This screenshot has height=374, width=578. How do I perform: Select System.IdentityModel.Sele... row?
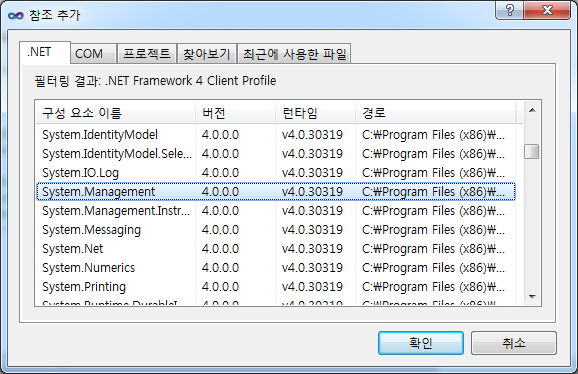[276, 154]
